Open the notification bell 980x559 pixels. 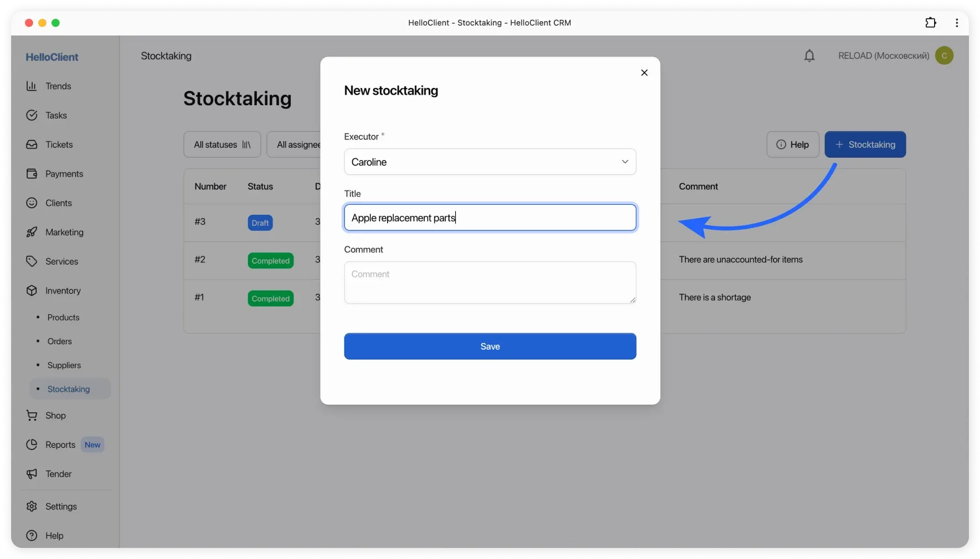pos(809,55)
